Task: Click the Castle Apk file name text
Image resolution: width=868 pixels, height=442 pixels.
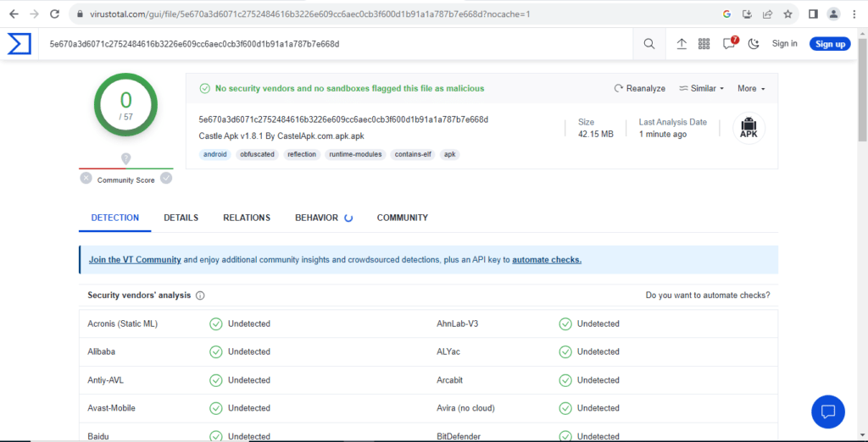Action: pyautogui.click(x=281, y=135)
